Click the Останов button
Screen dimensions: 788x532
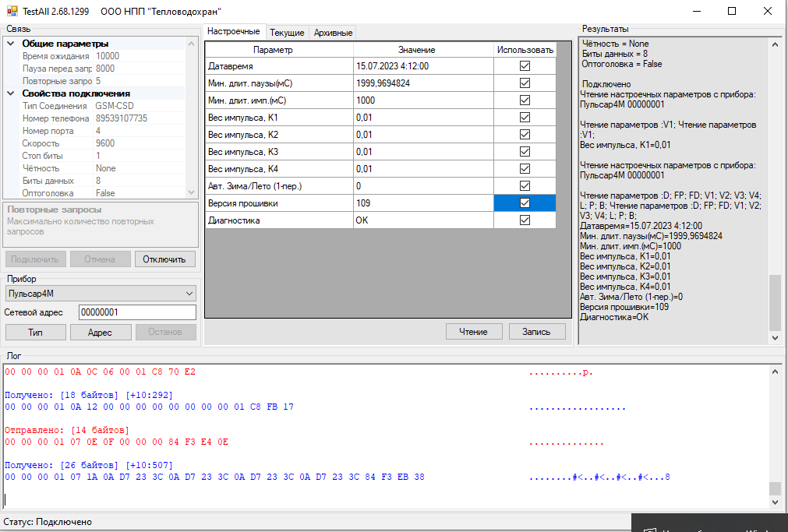click(x=164, y=332)
